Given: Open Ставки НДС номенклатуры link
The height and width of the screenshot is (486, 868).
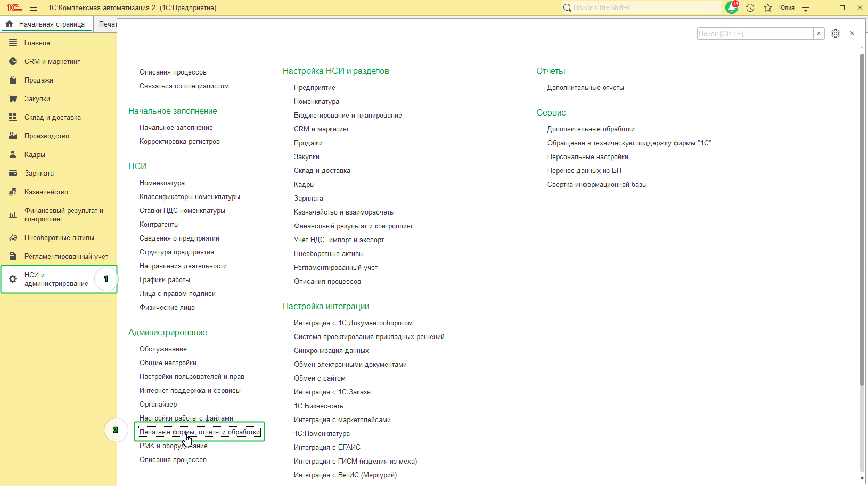Looking at the screenshot, I should [x=182, y=210].
